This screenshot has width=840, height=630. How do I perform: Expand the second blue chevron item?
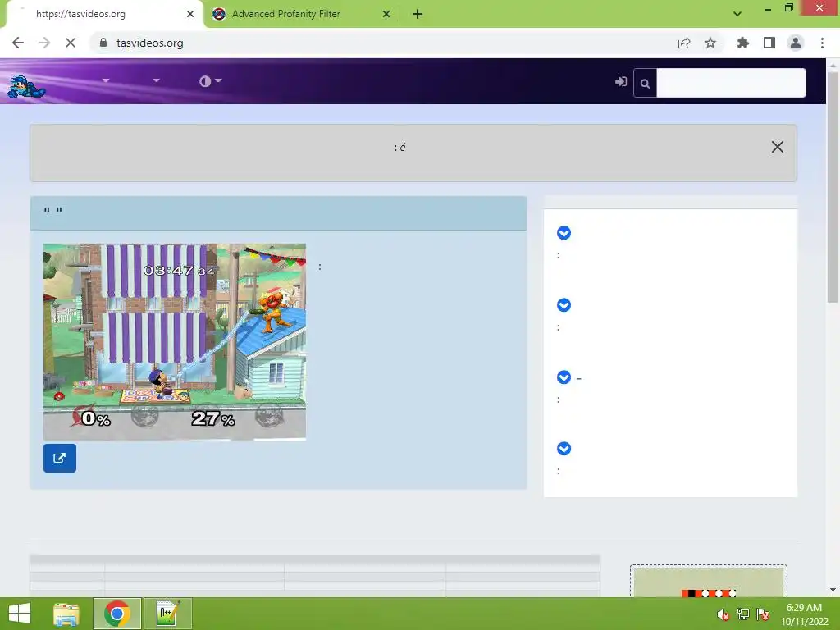pyautogui.click(x=564, y=305)
